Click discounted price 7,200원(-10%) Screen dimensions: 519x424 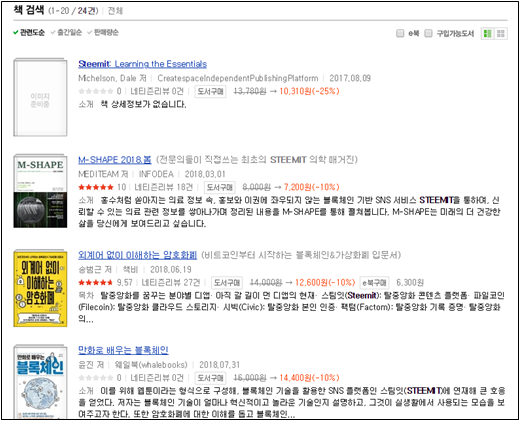pos(312,187)
